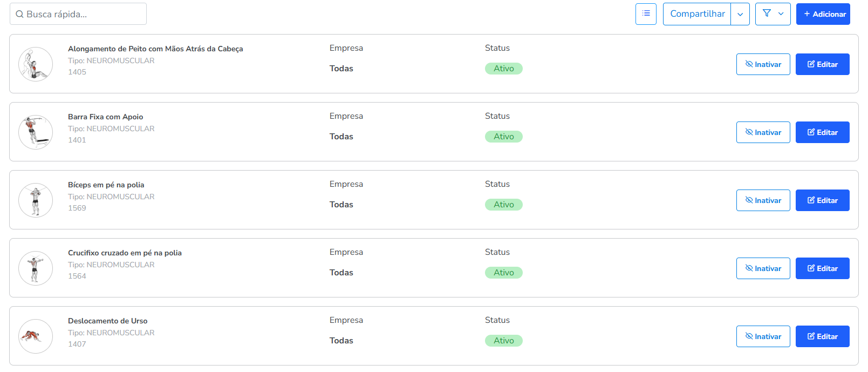Edit Crucifixo cruzado em pé na polia

click(x=822, y=268)
